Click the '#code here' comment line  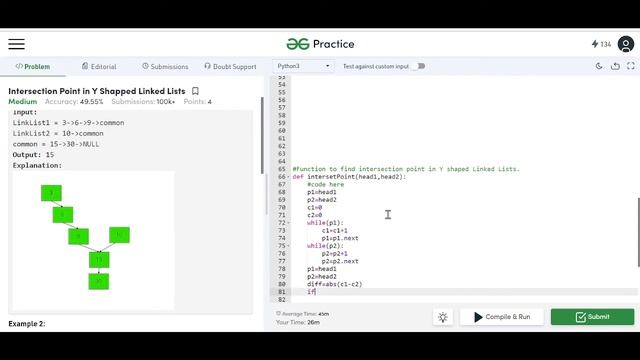click(x=326, y=184)
